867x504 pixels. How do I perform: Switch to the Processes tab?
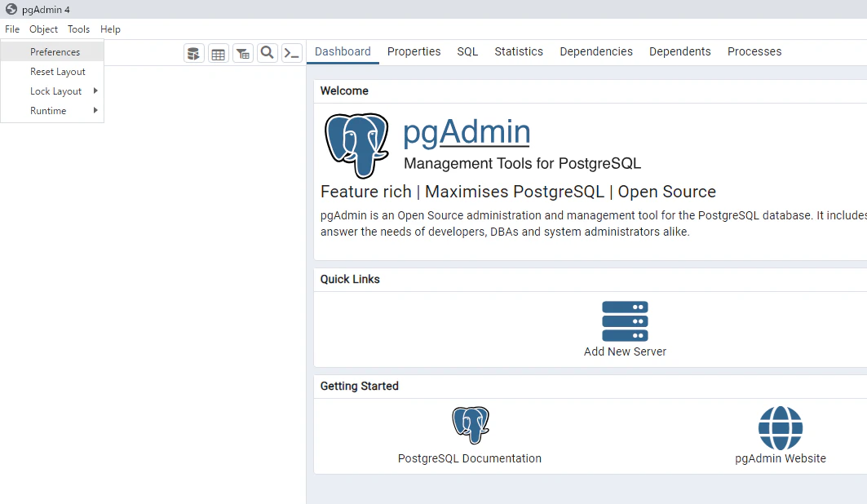(754, 51)
